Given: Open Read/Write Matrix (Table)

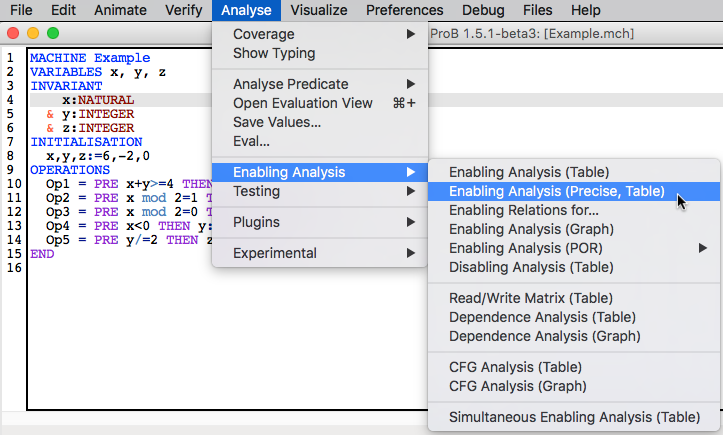Looking at the screenshot, I should [531, 298].
